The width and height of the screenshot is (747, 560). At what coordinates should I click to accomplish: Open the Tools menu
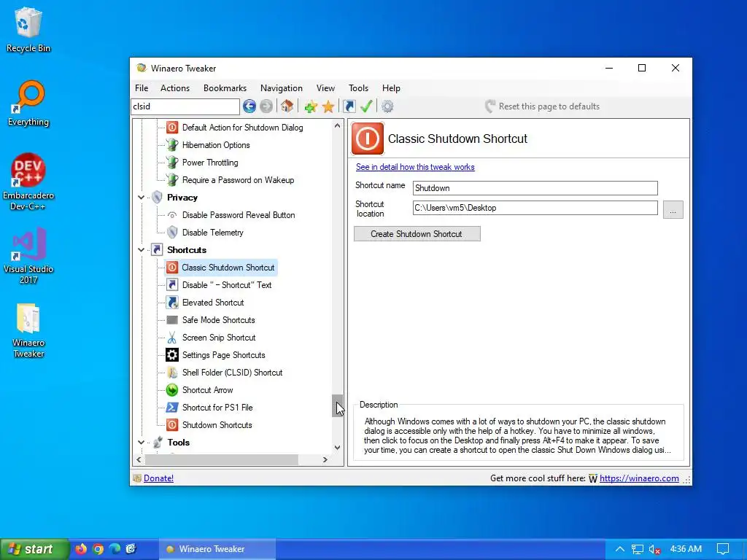(358, 88)
